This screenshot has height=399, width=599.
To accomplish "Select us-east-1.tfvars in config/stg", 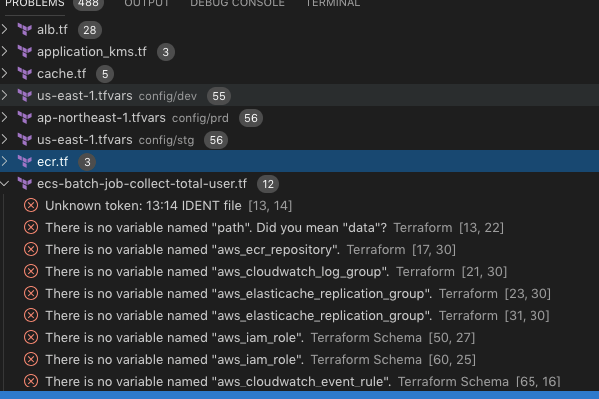I will (x=300, y=139).
